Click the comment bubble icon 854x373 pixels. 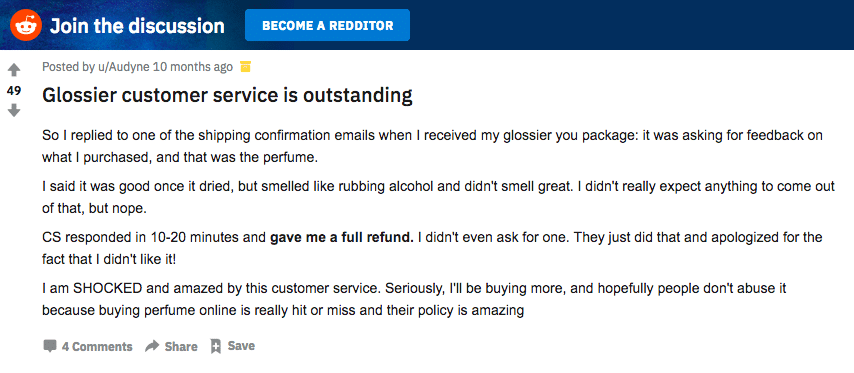coord(50,346)
